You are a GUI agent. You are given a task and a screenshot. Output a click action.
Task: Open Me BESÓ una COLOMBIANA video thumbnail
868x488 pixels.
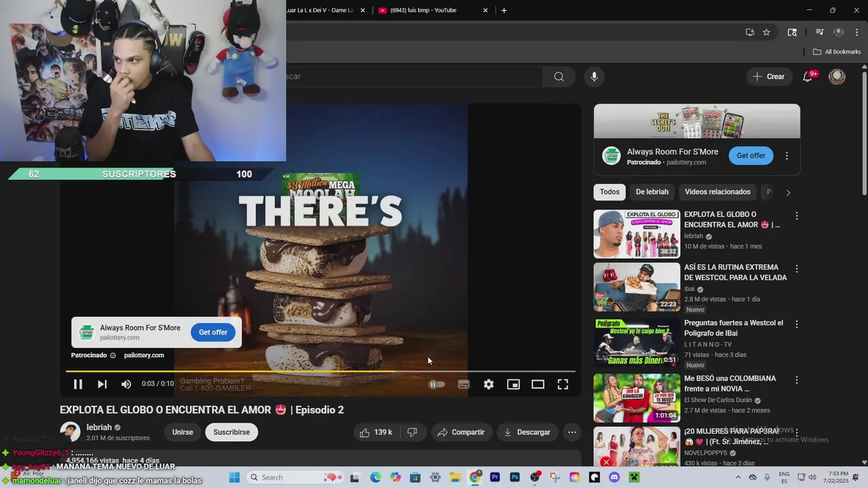tap(637, 398)
